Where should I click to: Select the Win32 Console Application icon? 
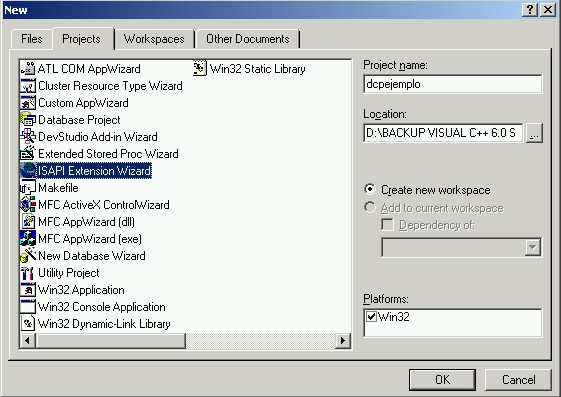pos(28,307)
